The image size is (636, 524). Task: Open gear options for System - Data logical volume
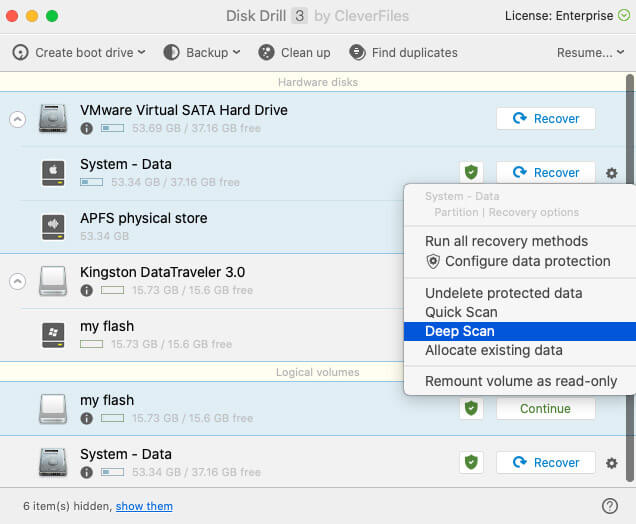click(x=612, y=463)
